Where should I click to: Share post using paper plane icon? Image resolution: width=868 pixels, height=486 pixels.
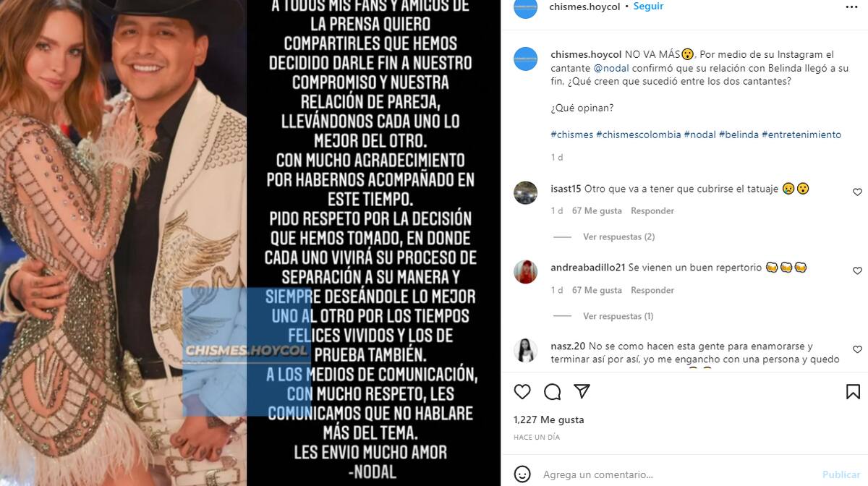(x=582, y=392)
